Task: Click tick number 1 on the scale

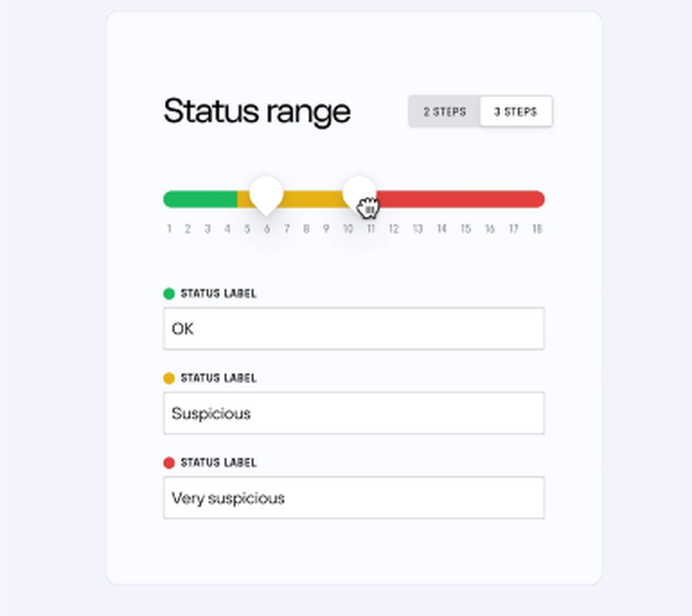Action: click(x=169, y=229)
